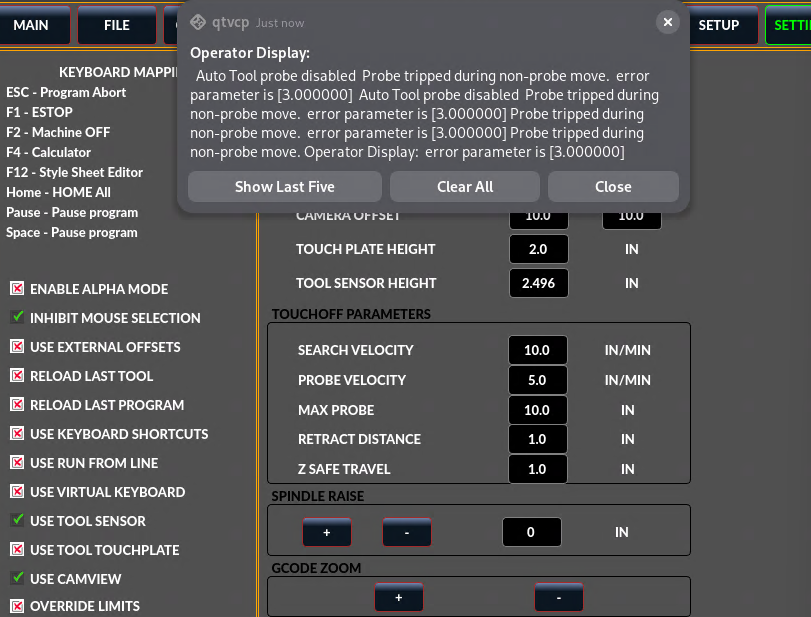Viewport: 811px width, 617px height.
Task: Switch to the FILE tab
Action: click(117, 25)
